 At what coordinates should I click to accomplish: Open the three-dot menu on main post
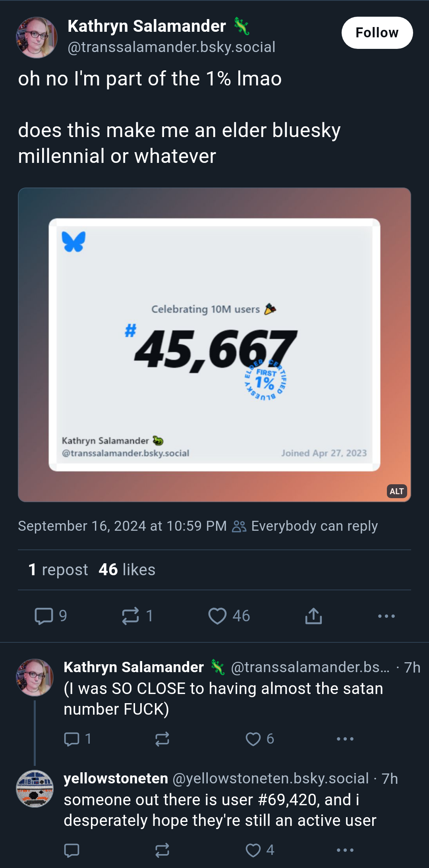(386, 616)
